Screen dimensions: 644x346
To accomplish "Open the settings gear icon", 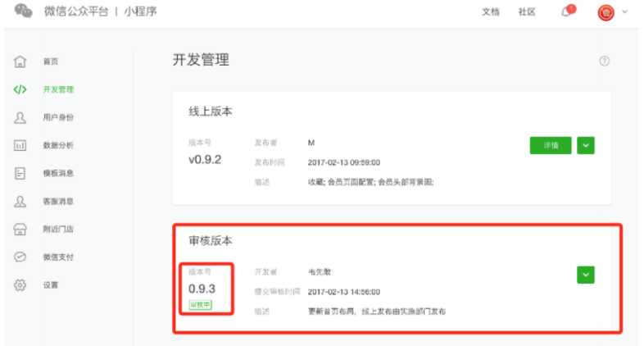I will click(x=20, y=285).
